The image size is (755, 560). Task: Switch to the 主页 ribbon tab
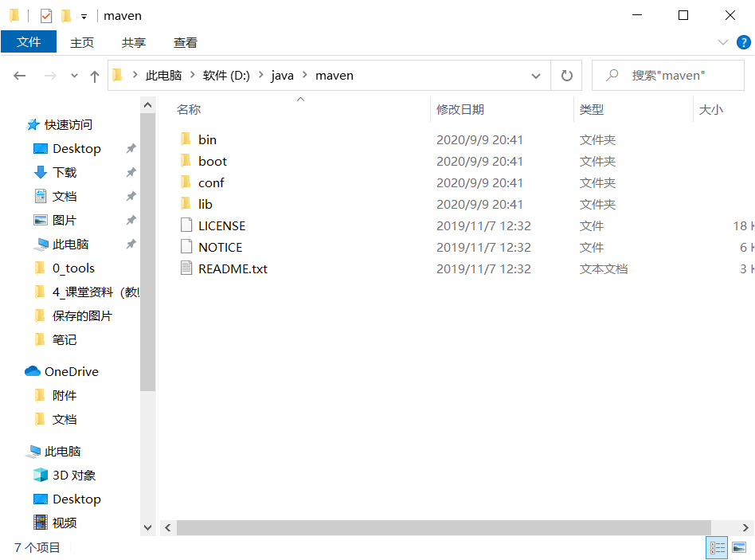coord(82,42)
